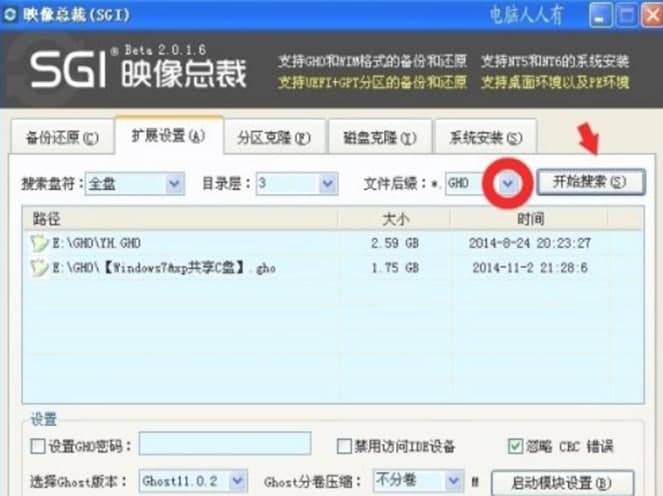Image resolution: width=663 pixels, height=496 pixels.
Task: Go to the 磁盘克隆 (D) tab
Action: tap(380, 137)
